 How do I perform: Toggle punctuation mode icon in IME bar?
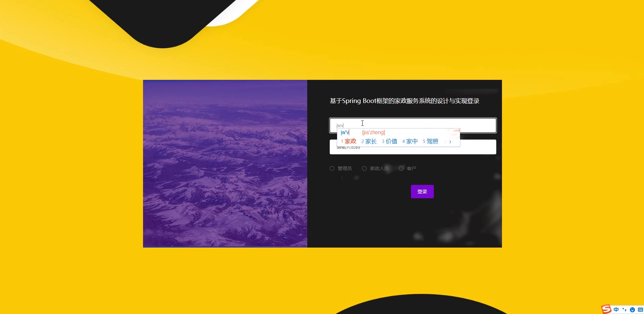tap(624, 310)
